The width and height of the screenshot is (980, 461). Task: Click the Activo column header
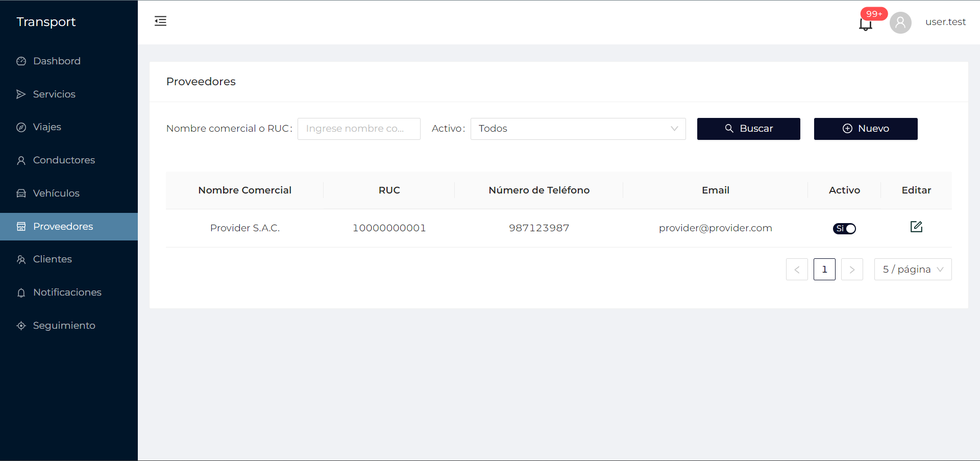pos(844,190)
